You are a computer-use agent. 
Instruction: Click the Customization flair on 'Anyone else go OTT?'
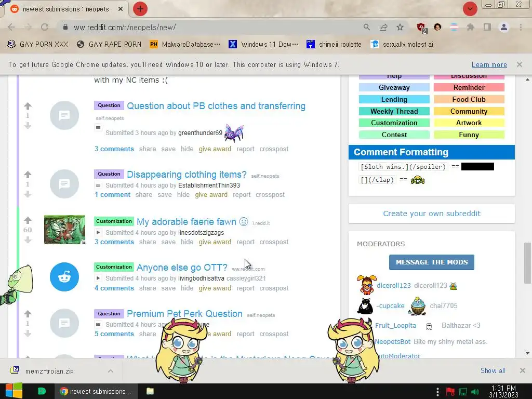[114, 267]
